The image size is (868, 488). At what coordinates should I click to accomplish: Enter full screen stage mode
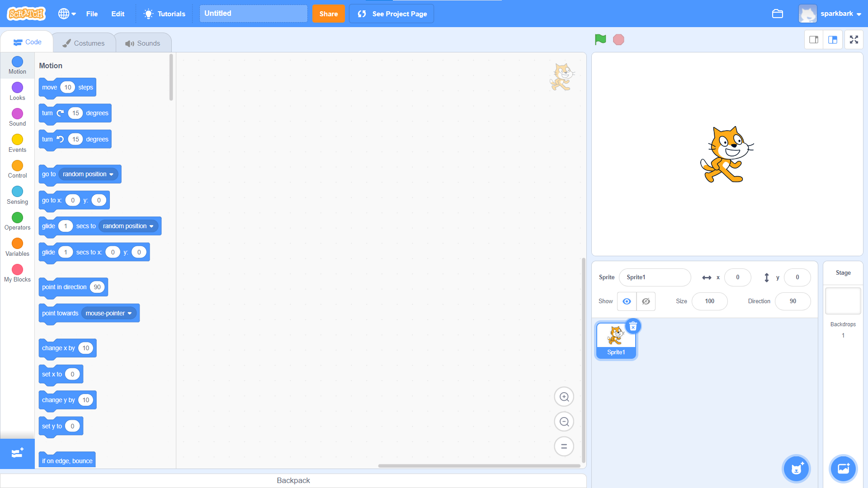pyautogui.click(x=854, y=40)
